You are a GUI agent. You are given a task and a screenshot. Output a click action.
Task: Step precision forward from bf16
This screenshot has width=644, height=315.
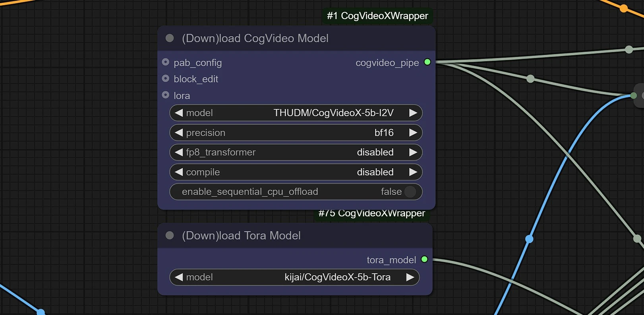413,133
